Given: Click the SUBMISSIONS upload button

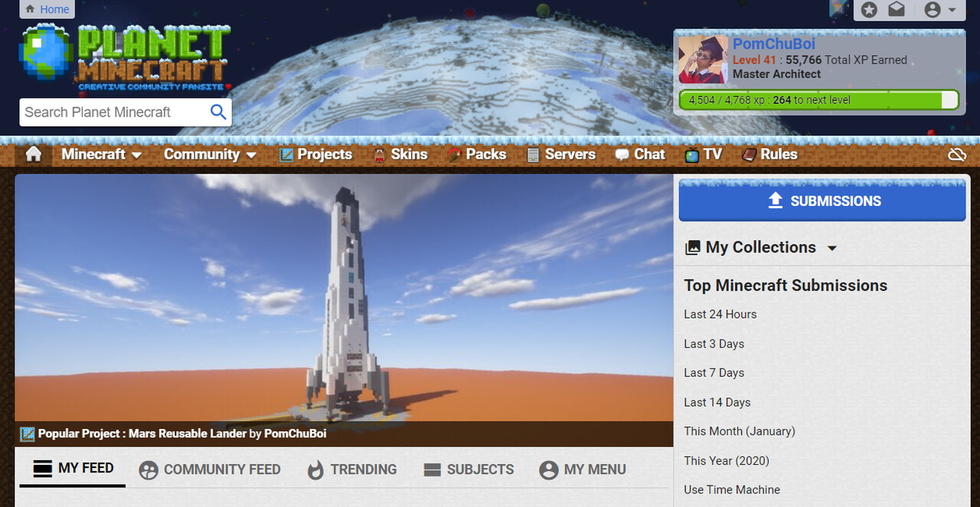Looking at the screenshot, I should tap(822, 201).
